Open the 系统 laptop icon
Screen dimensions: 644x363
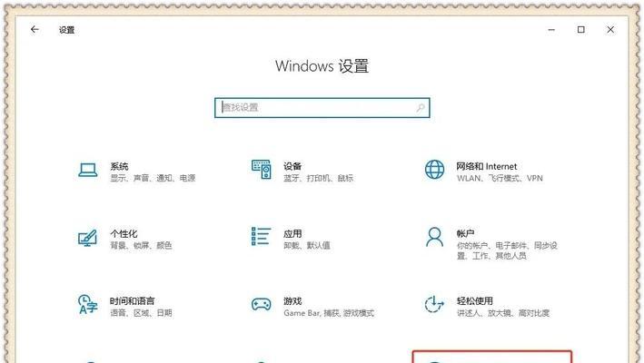click(88, 170)
